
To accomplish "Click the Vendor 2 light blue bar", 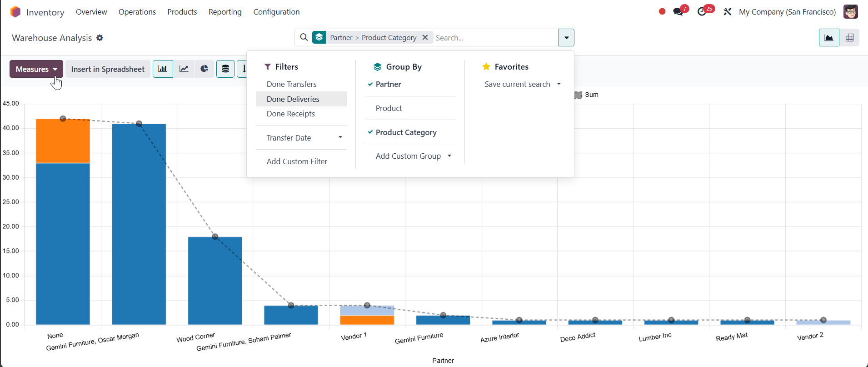I will pos(823,322).
